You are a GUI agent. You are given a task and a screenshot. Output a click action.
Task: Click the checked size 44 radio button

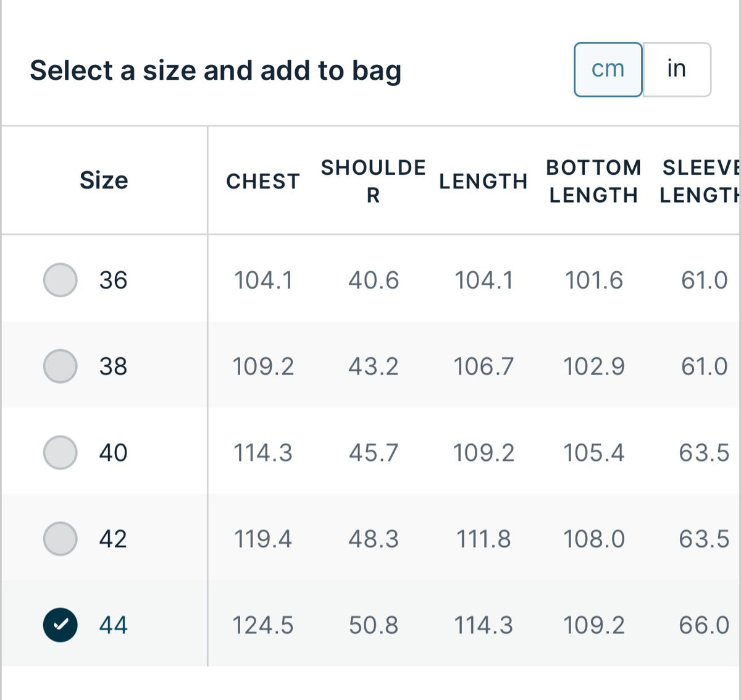tap(61, 625)
